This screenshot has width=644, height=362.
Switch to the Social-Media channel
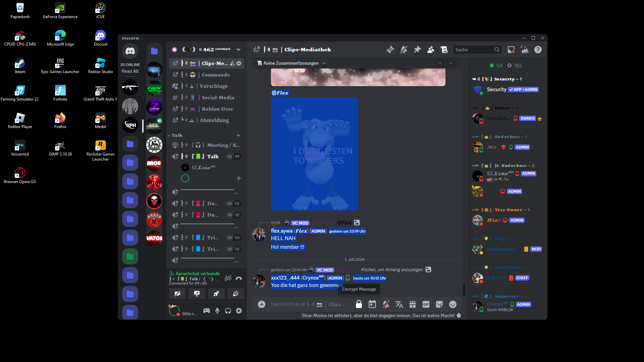pos(206,98)
